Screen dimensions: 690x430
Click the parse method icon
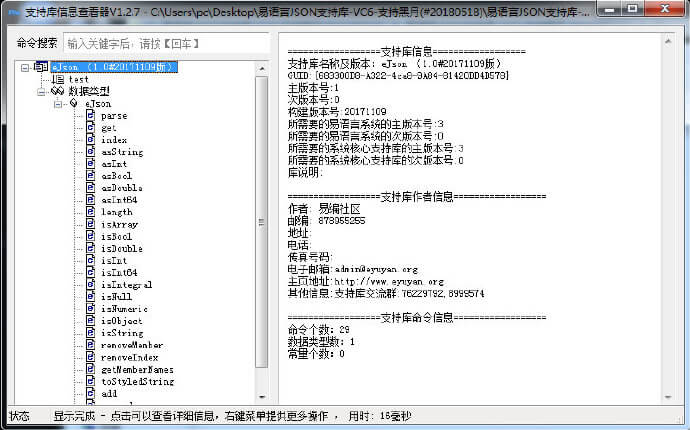pyautogui.click(x=91, y=116)
